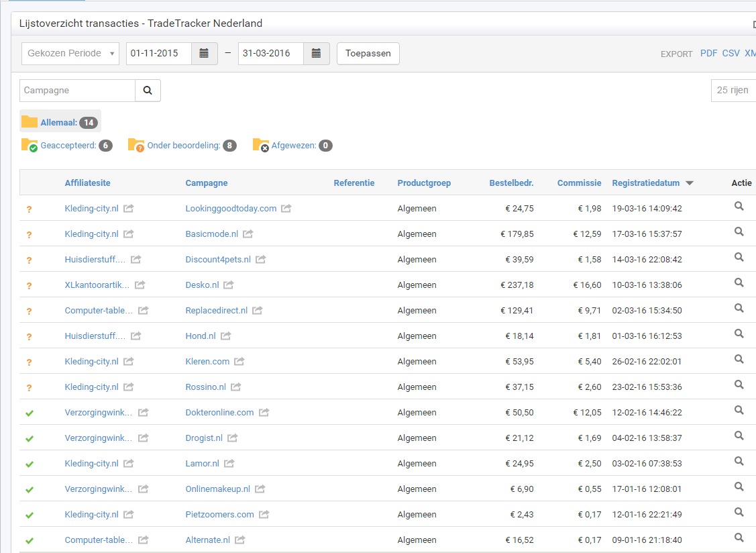756x553 pixels.
Task: View details of the Desko.nl transaction
Action: [x=739, y=283]
